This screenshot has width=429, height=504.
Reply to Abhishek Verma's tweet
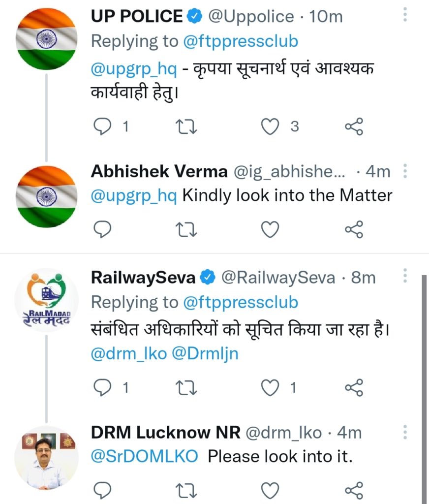[103, 229]
